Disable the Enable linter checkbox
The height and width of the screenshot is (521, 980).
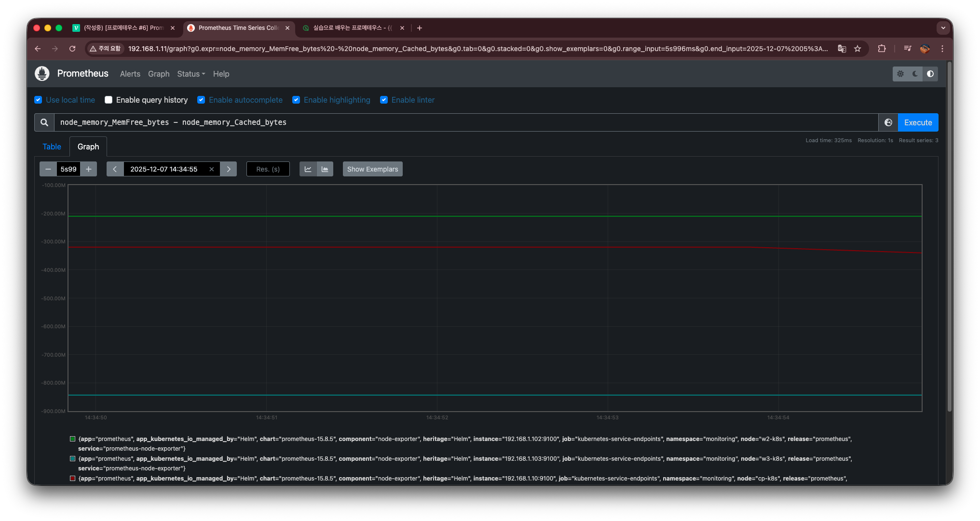click(384, 100)
